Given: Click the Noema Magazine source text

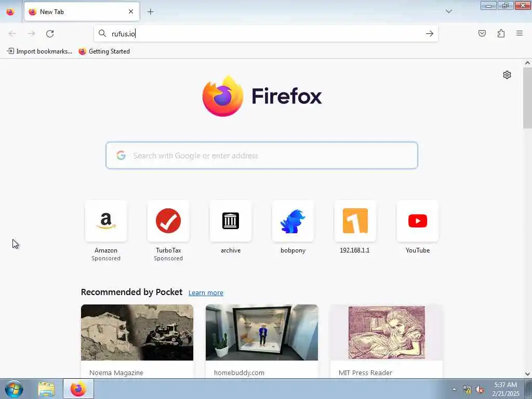Looking at the screenshot, I should 116,373.
